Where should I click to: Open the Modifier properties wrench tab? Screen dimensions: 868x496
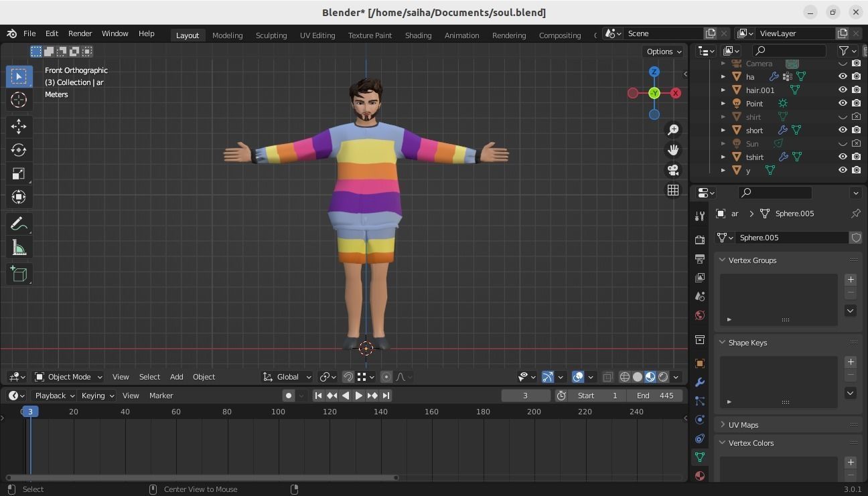[x=700, y=382]
